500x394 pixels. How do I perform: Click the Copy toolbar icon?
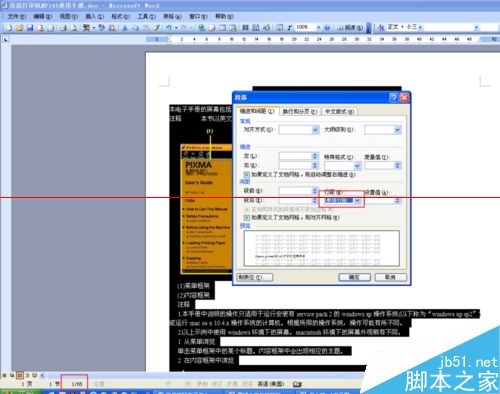tap(136, 28)
